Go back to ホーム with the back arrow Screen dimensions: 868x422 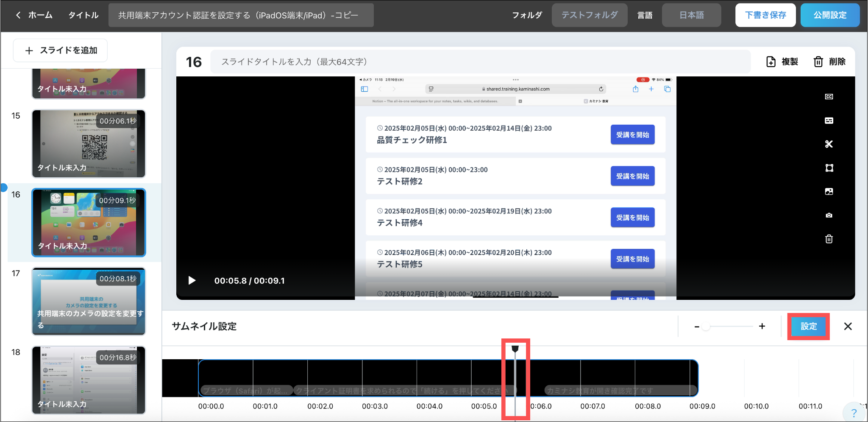click(x=18, y=15)
